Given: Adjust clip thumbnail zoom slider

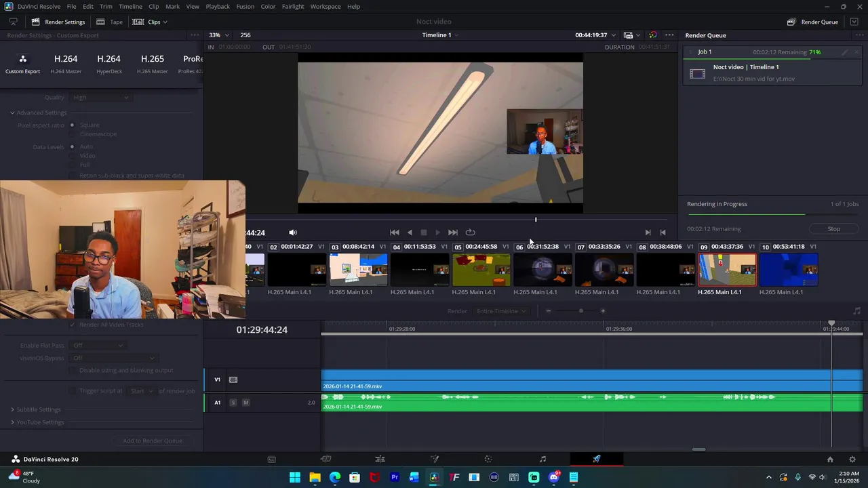Looking at the screenshot, I should (x=580, y=311).
